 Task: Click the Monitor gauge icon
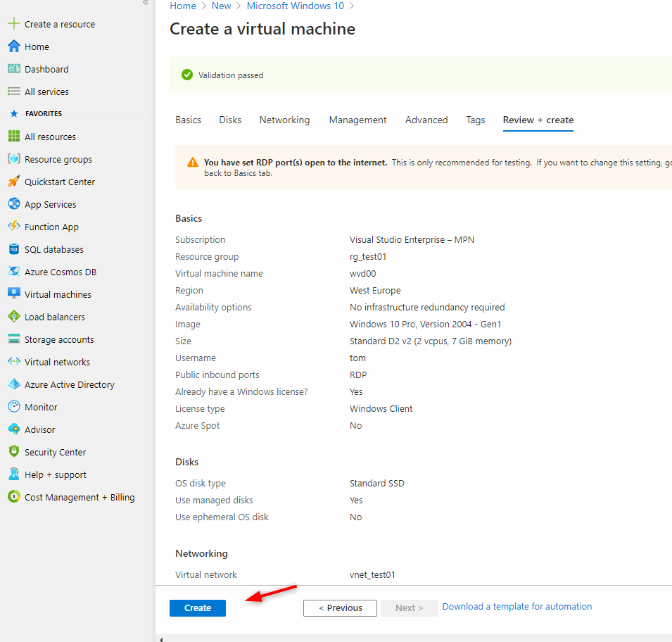point(13,407)
